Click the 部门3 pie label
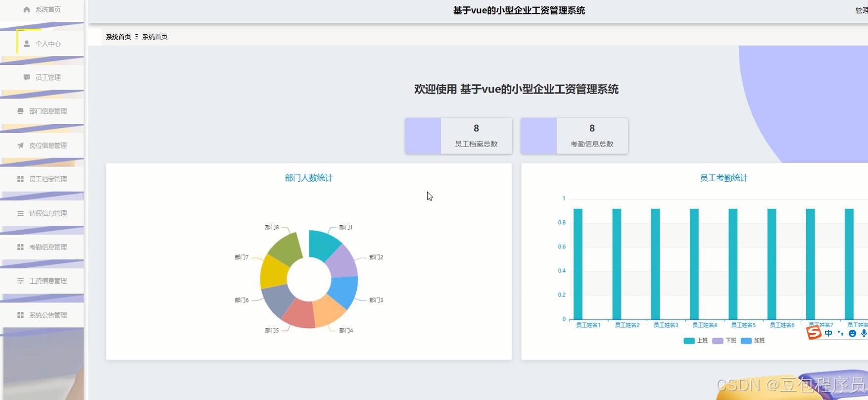The height and width of the screenshot is (400, 868). 376,300
